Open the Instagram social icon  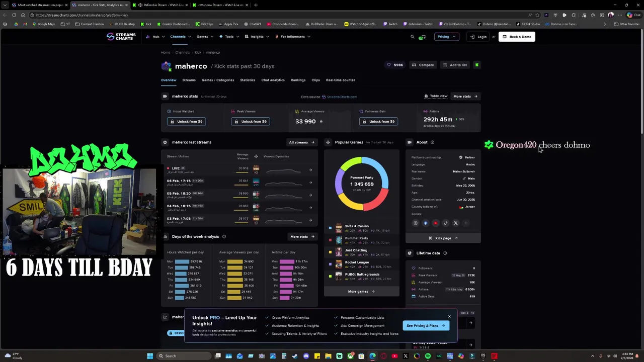416,223
